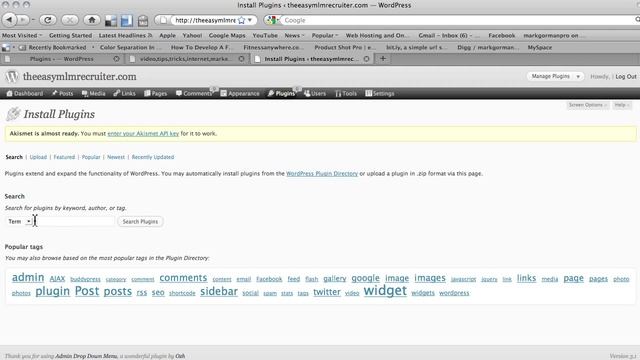
Task: Expand the Help panel
Action: point(622,105)
